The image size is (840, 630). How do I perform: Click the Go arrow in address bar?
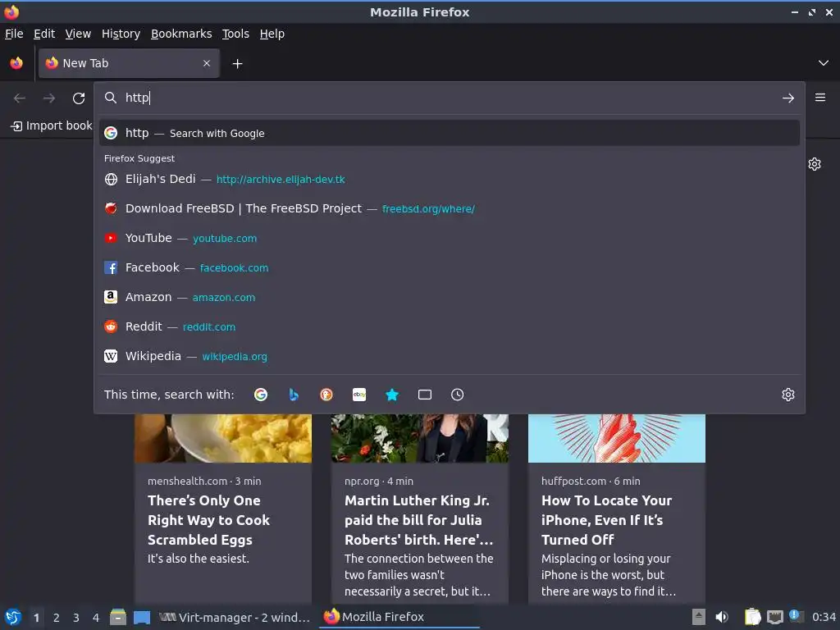pos(788,98)
